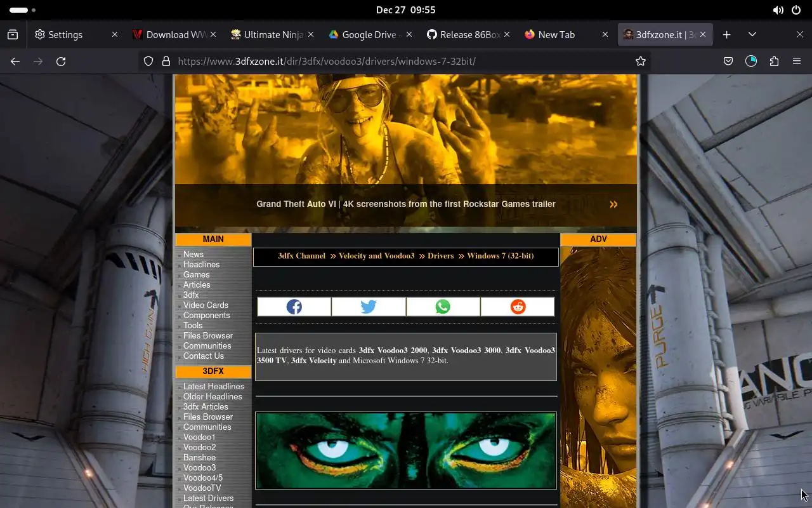The image size is (812, 508).
Task: Open Firefox View tab overview icon
Action: [13, 35]
